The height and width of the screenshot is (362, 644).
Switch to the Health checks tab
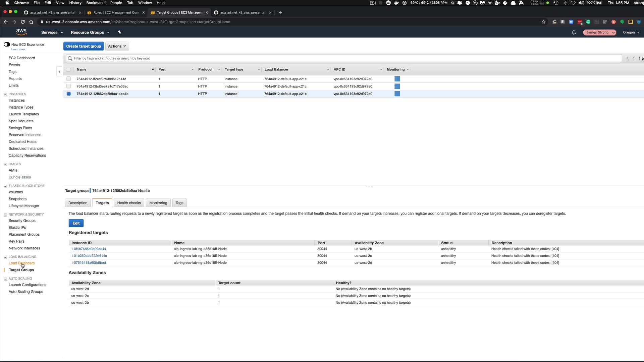point(129,203)
